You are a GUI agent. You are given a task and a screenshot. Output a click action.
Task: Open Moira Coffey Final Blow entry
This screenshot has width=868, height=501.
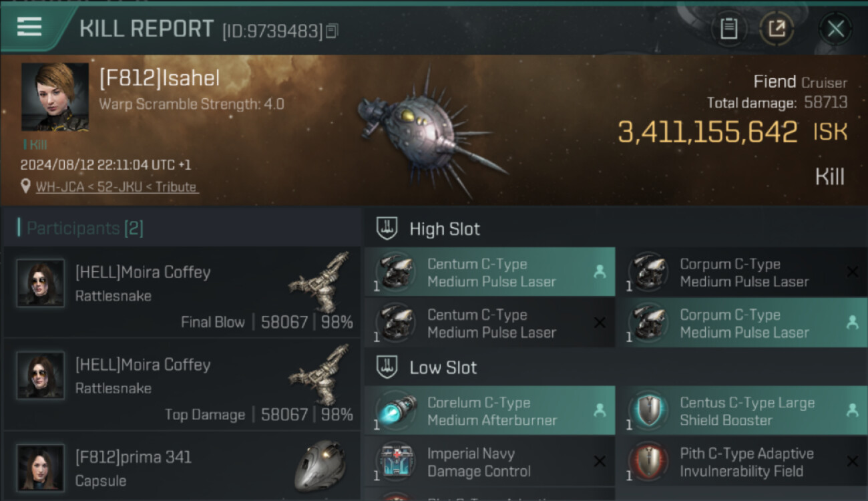(182, 292)
